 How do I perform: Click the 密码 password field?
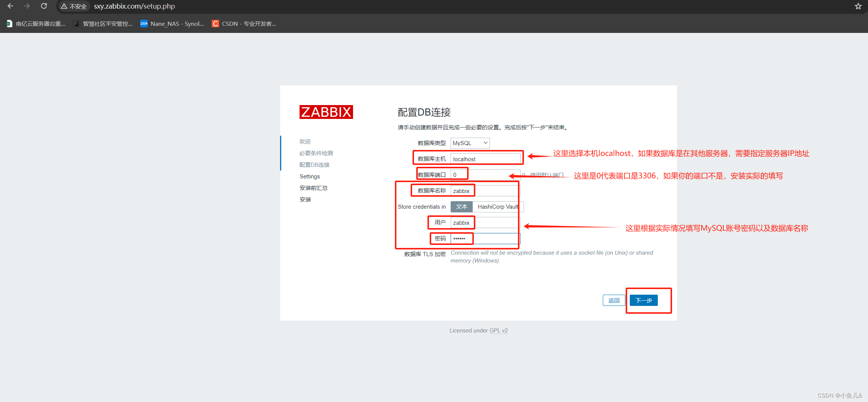click(x=485, y=239)
